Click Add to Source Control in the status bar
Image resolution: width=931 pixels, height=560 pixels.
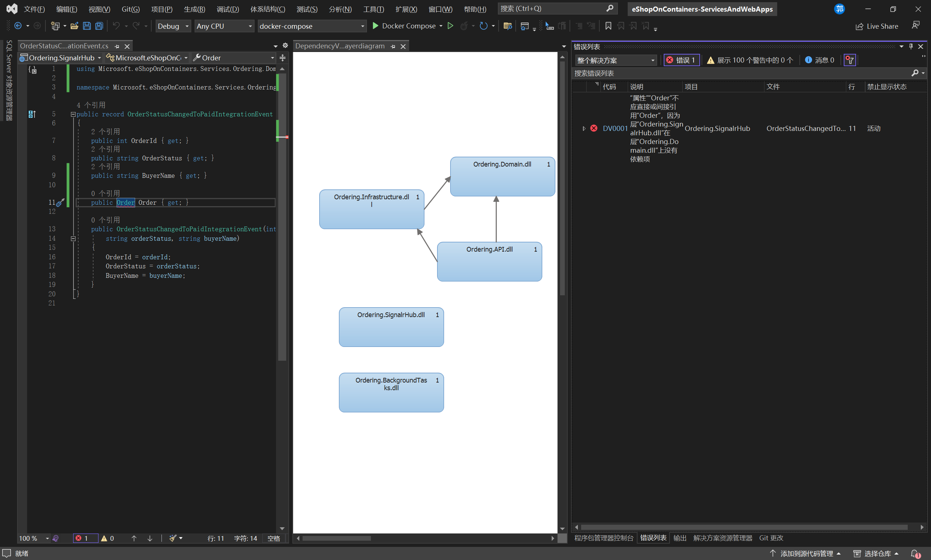(806, 553)
